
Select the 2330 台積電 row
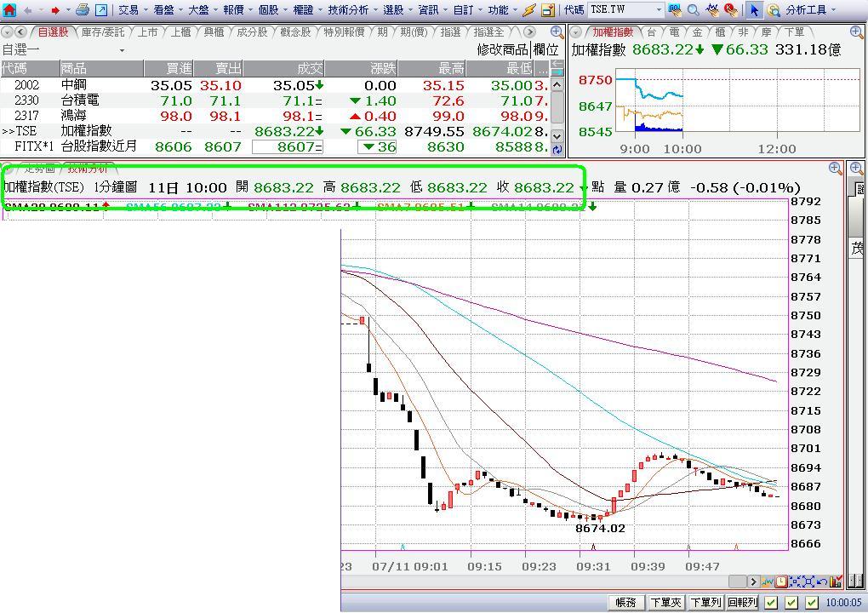[275, 100]
